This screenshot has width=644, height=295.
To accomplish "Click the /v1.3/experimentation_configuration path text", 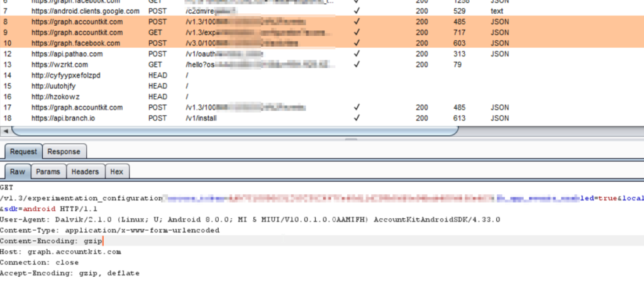I will pos(82,198).
